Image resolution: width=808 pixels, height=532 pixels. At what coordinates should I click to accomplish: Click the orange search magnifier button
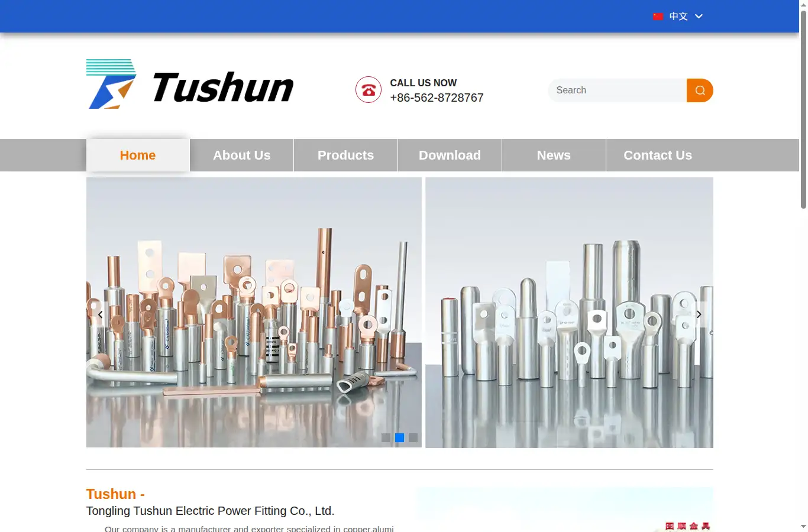700,90
